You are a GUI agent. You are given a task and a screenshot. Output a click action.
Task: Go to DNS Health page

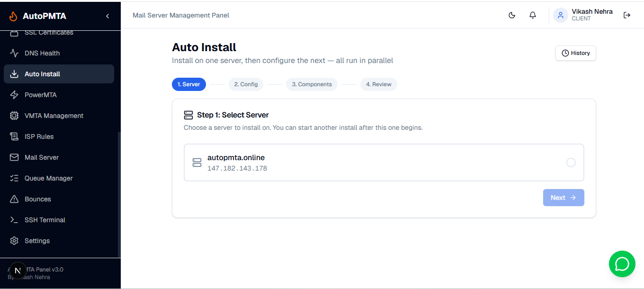pyautogui.click(x=59, y=53)
